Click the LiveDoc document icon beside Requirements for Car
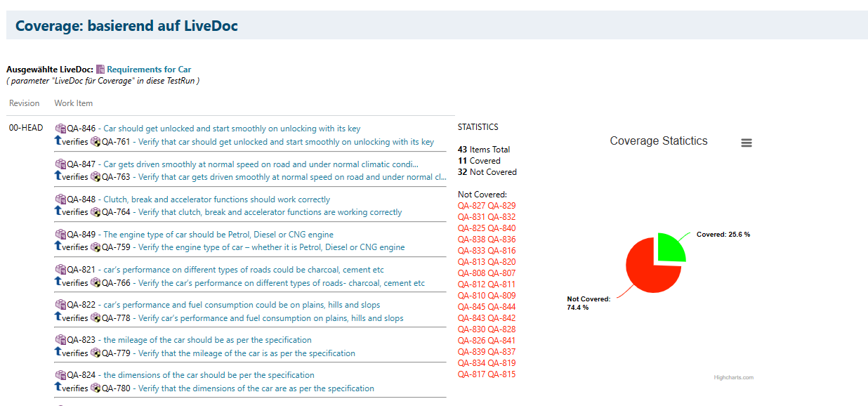This screenshot has height=406, width=868. pyautogui.click(x=100, y=70)
